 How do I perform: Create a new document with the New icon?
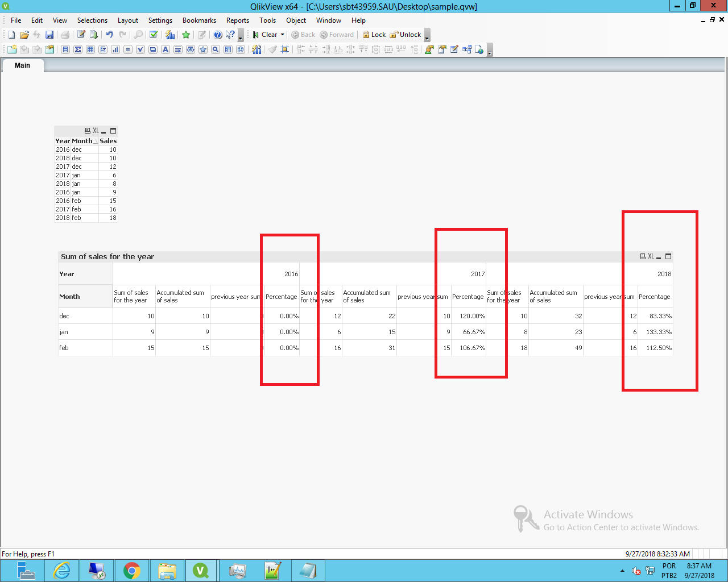pos(11,35)
